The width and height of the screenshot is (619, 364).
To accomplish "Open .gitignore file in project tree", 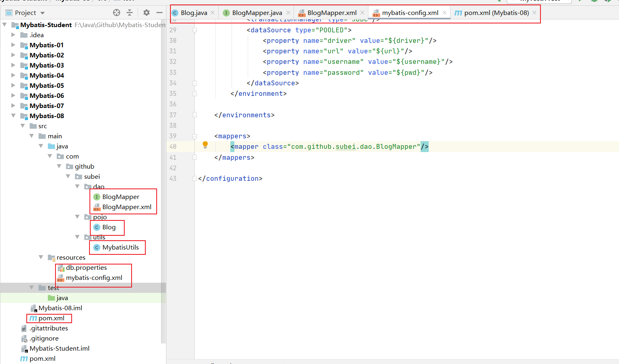I will (x=44, y=339).
